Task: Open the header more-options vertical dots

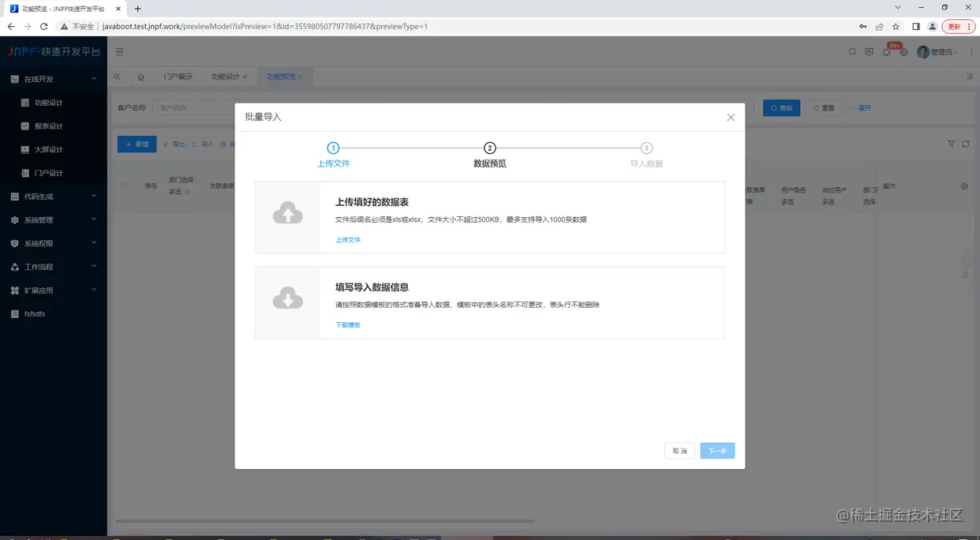Action: click(x=971, y=52)
